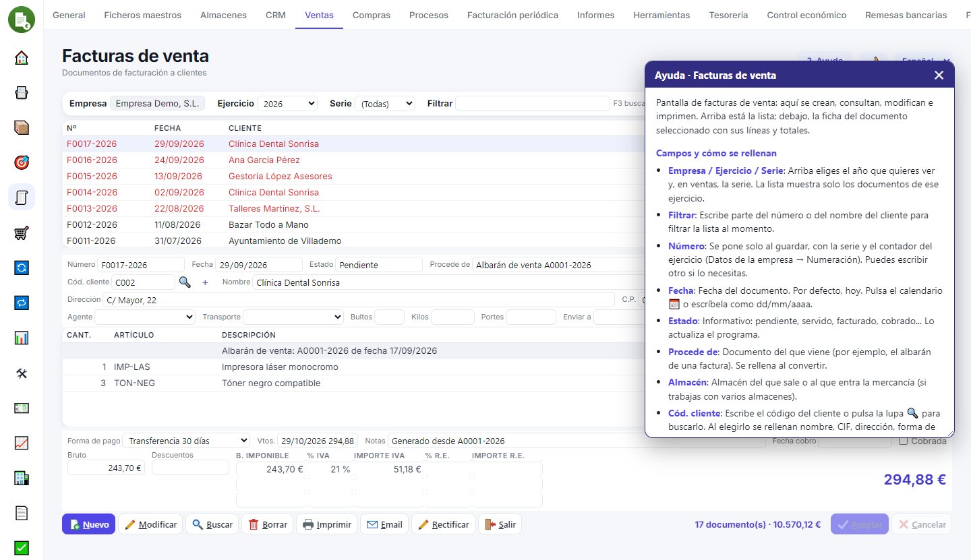This screenshot has width=971, height=560.
Task: Open the tools (hammer and wrench) sidebar icon
Action: click(x=22, y=373)
